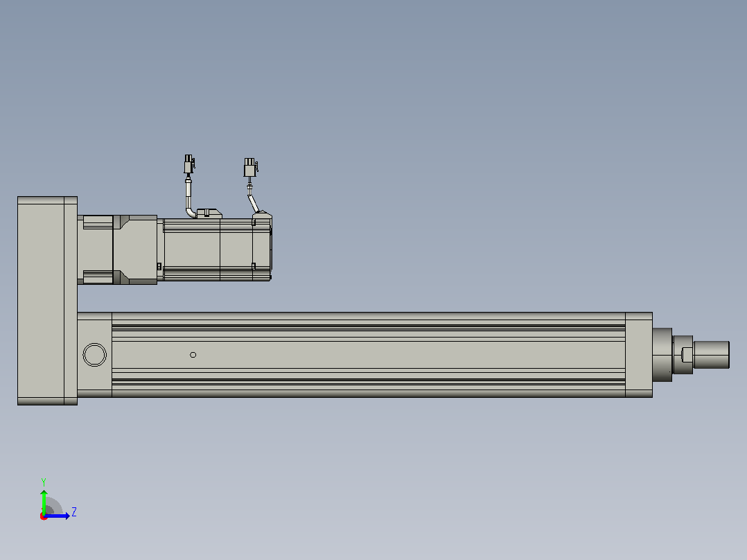
Task: Select the hex nut on the piston rod
Action: [683, 355]
